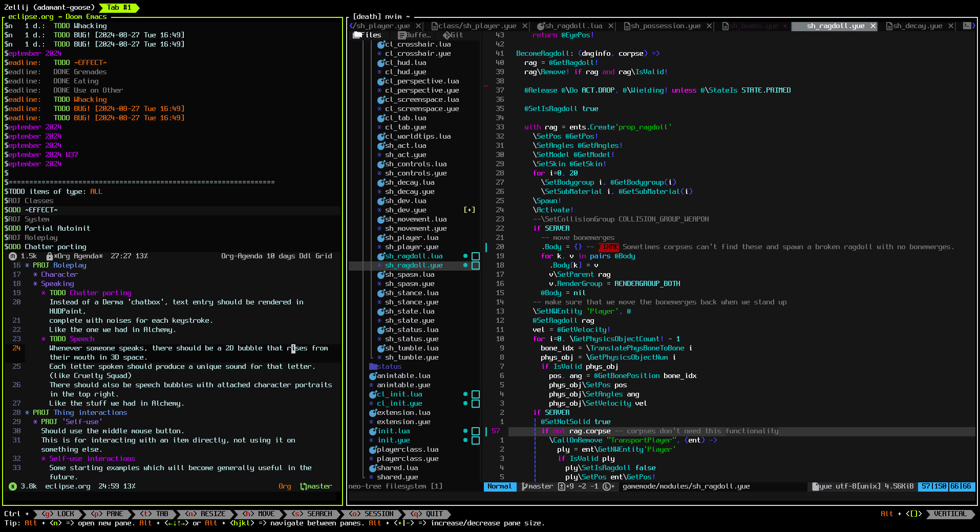
Task: Close the sh_ragdoll.lua buffer tab
Action: point(611,26)
